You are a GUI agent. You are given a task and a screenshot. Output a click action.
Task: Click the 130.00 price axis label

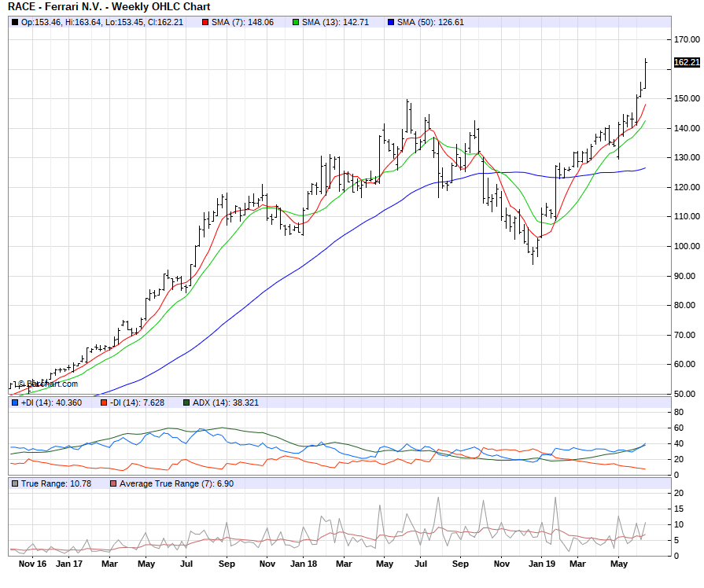click(x=687, y=157)
